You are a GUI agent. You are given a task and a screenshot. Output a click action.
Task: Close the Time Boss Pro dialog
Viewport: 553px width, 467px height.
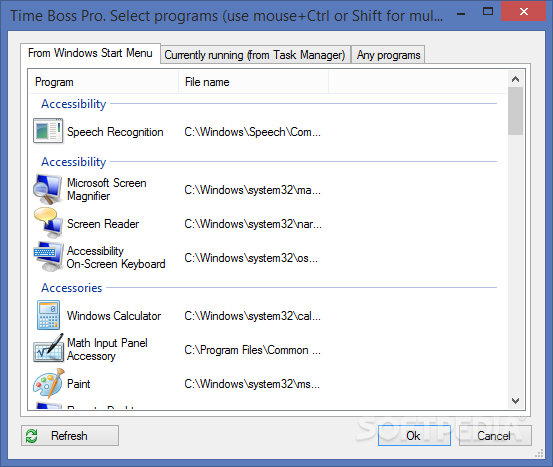coord(523,12)
